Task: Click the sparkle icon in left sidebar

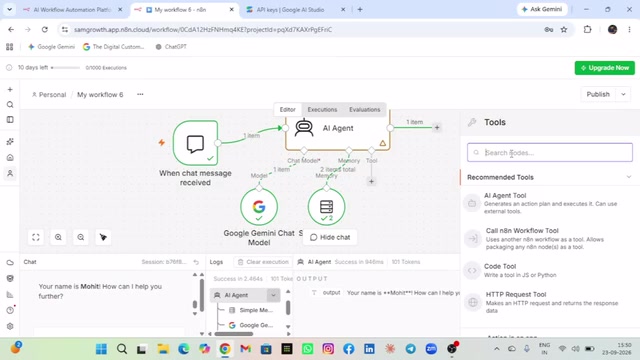Action: [x=10, y=142]
